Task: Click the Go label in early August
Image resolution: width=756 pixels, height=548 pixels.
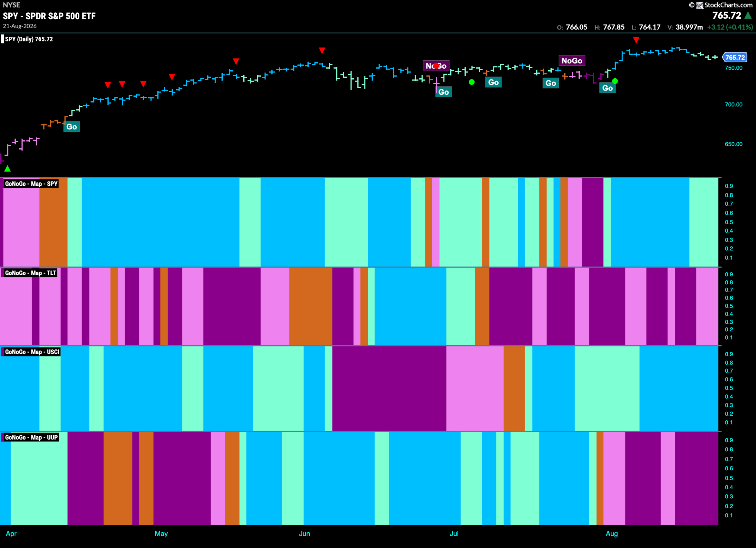Action: (607, 88)
